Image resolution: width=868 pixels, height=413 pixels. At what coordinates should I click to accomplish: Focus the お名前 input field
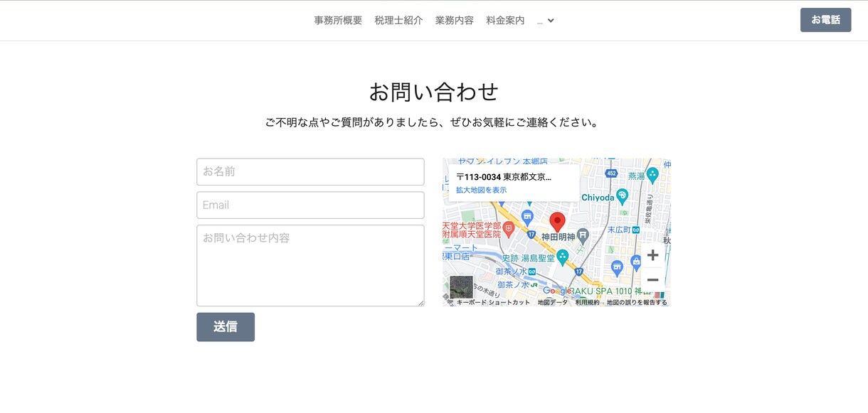click(x=310, y=172)
